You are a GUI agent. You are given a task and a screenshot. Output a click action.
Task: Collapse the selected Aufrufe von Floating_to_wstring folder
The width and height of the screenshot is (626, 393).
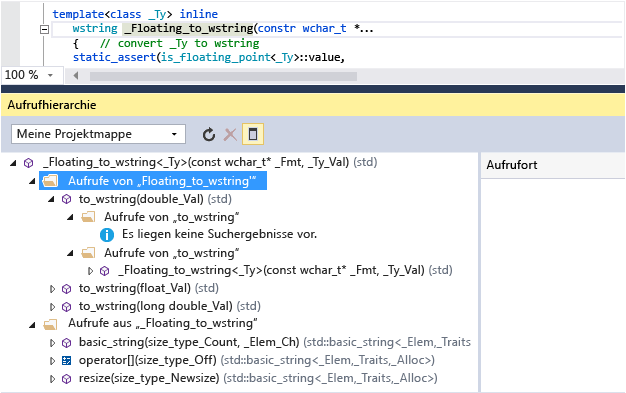coord(32,182)
